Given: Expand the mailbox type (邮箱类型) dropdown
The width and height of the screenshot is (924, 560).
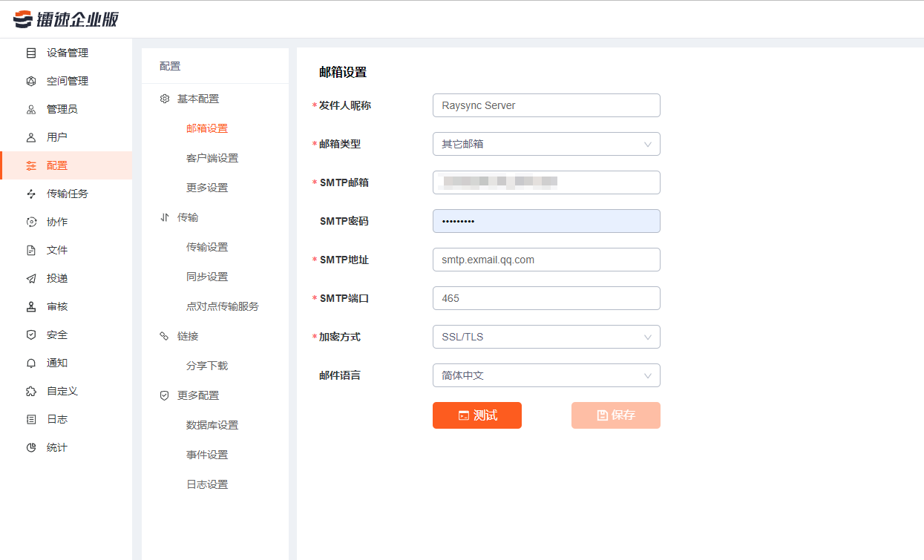Looking at the screenshot, I should tap(545, 144).
